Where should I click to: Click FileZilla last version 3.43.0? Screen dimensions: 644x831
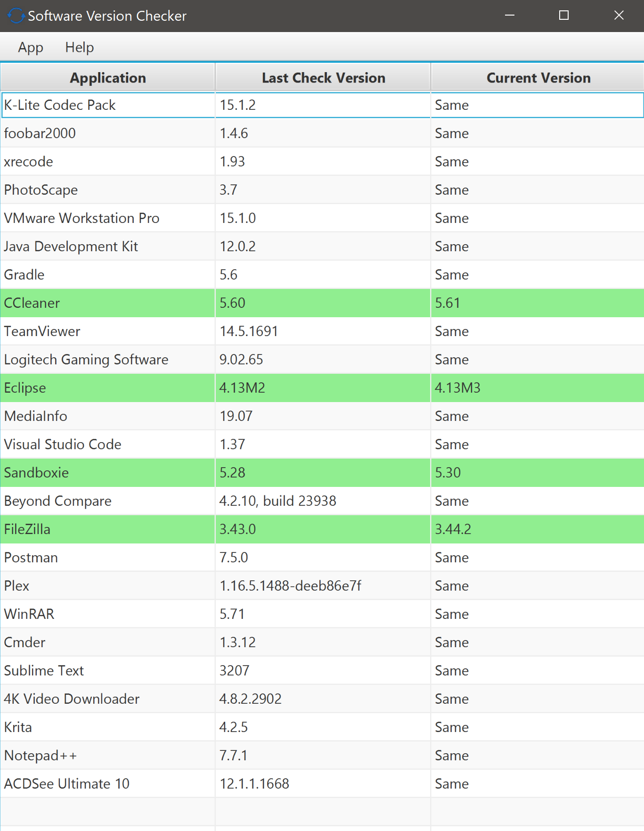pyautogui.click(x=323, y=529)
